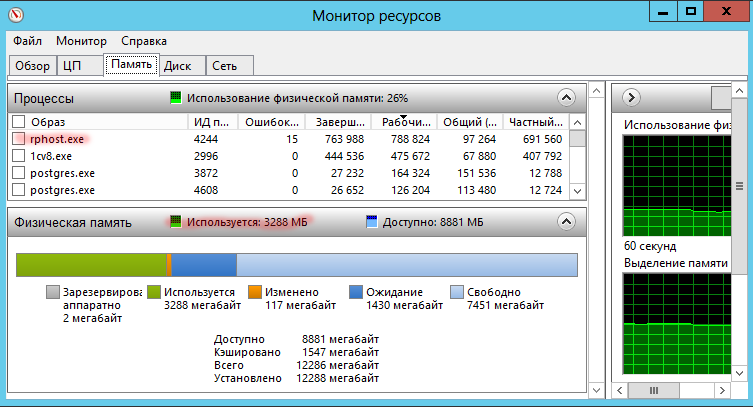The height and width of the screenshot is (407, 753).
Task: Click the physical memory usage bar
Action: (x=297, y=265)
